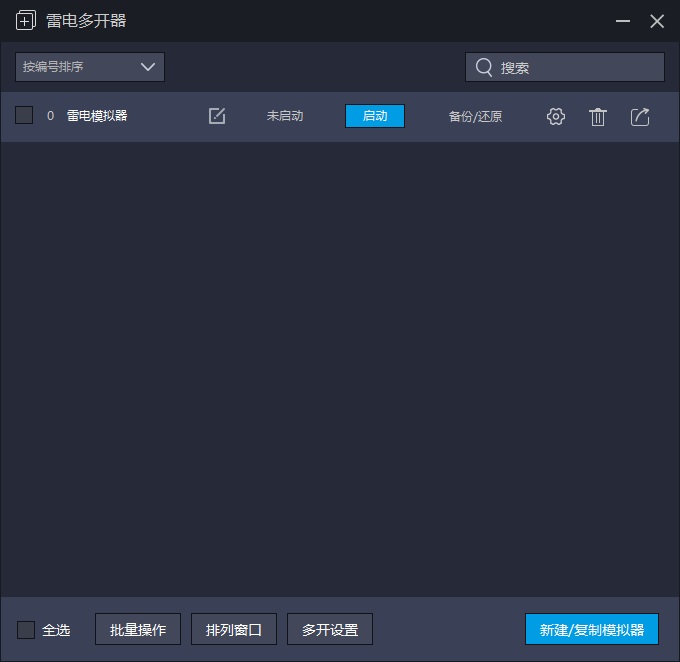
Task: Start the emulator with 启动 button
Action: [x=375, y=116]
